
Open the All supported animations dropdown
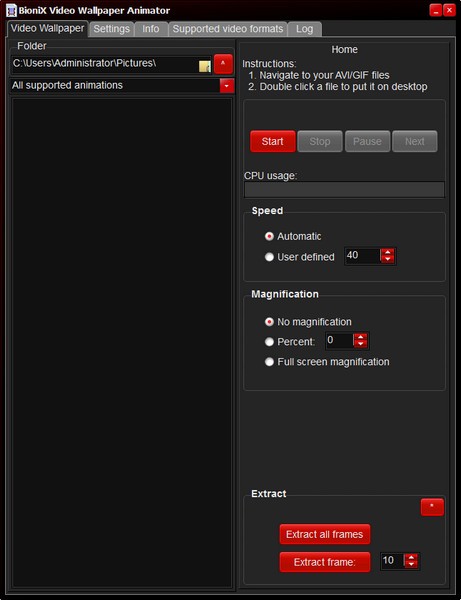[226, 86]
